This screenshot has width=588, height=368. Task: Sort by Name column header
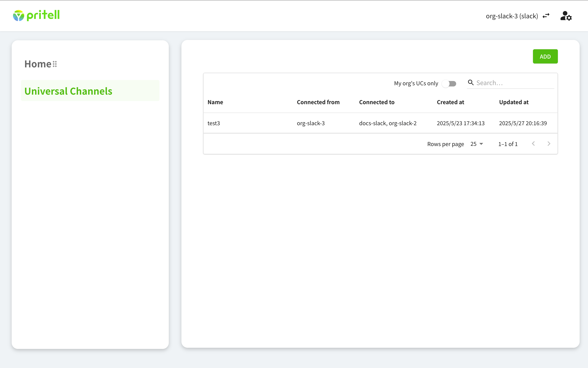(x=215, y=102)
